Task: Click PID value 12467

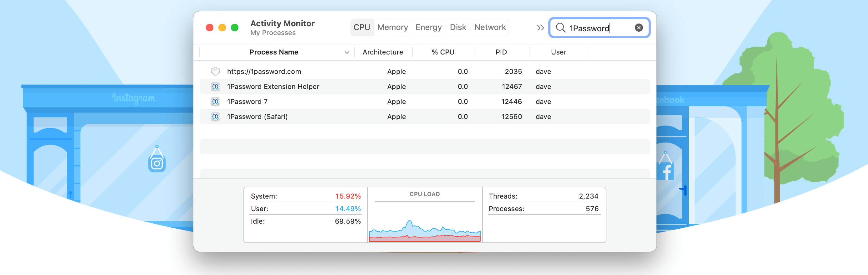Action: point(512,87)
